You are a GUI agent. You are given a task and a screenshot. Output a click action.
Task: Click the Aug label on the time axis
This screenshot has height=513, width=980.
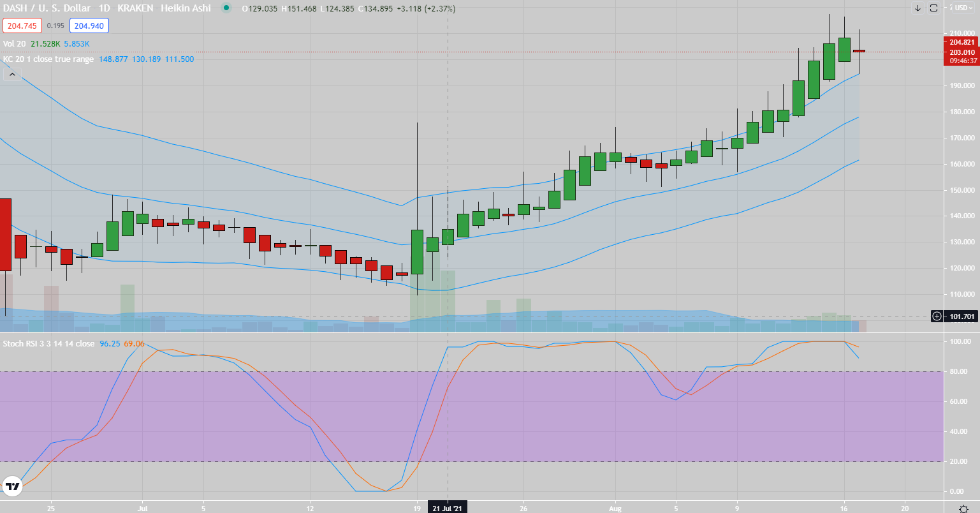coord(615,509)
